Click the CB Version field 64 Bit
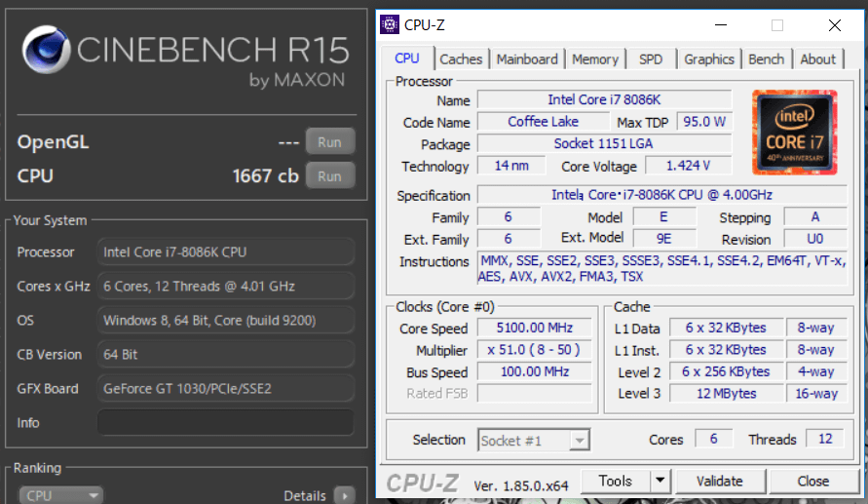 (226, 355)
